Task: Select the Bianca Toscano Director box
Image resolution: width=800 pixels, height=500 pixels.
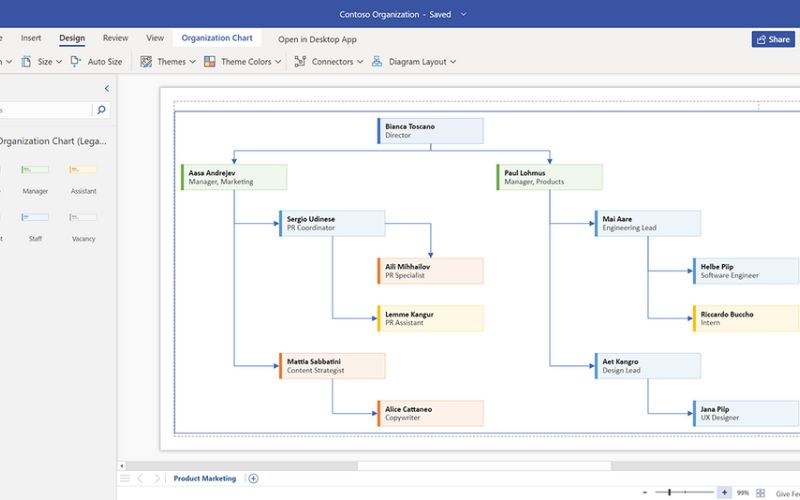Action: tap(430, 131)
